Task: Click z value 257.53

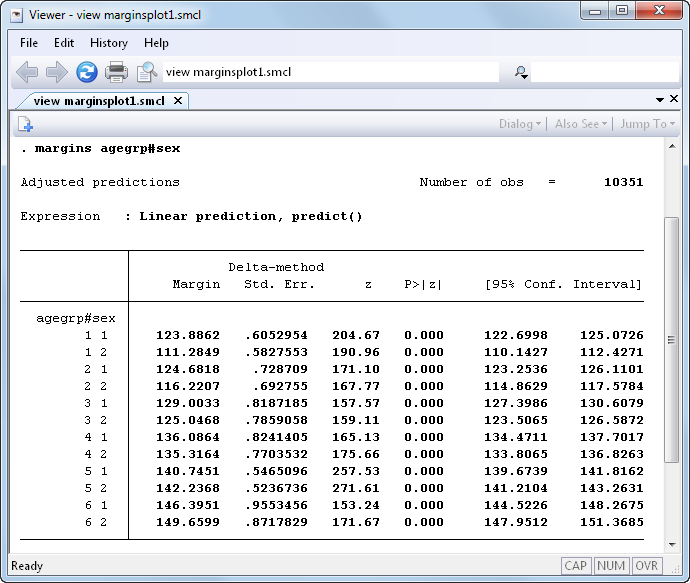Action: click(356, 471)
